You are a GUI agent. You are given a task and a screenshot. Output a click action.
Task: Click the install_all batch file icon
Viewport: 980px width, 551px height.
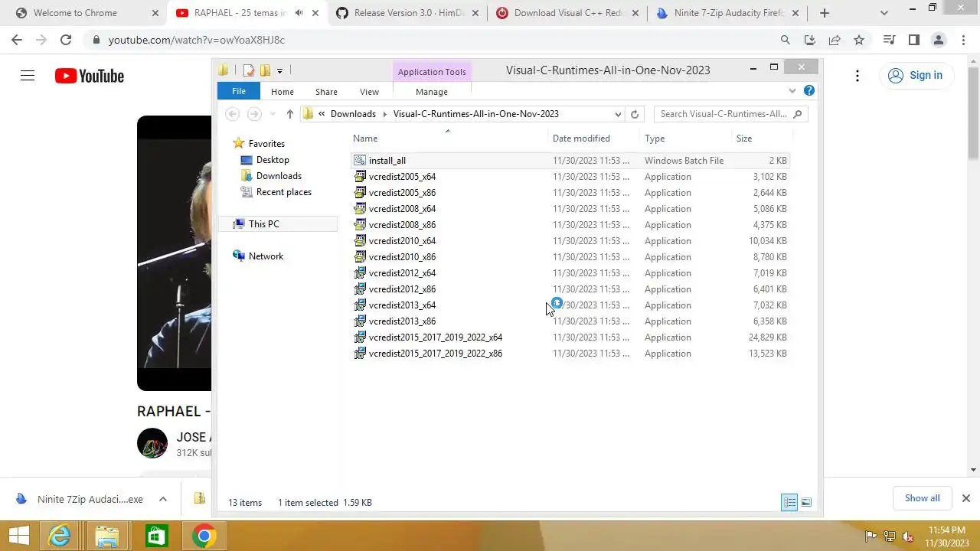(360, 161)
